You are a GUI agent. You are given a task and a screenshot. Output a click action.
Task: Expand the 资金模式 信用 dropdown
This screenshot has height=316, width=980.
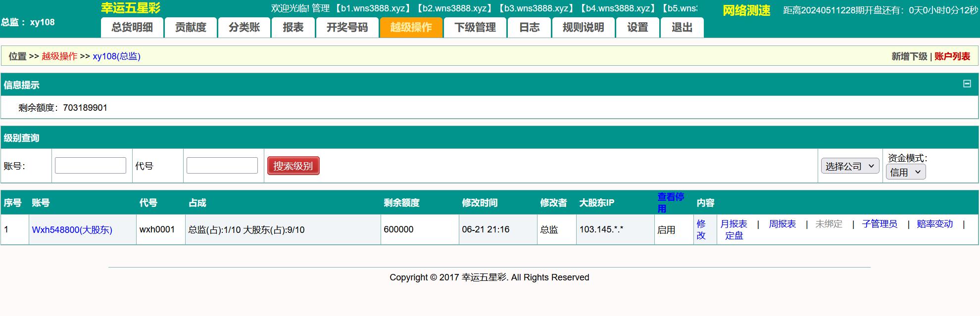pos(905,172)
